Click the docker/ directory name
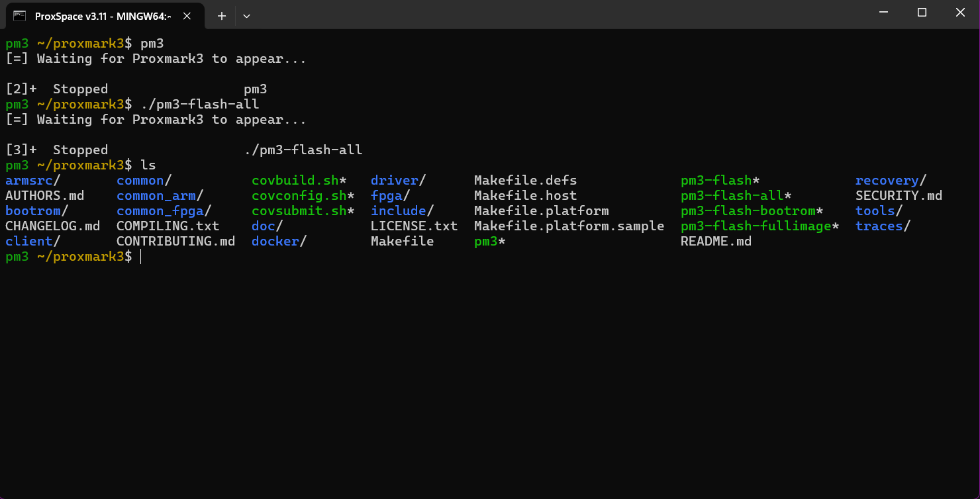The image size is (980, 499). [279, 242]
